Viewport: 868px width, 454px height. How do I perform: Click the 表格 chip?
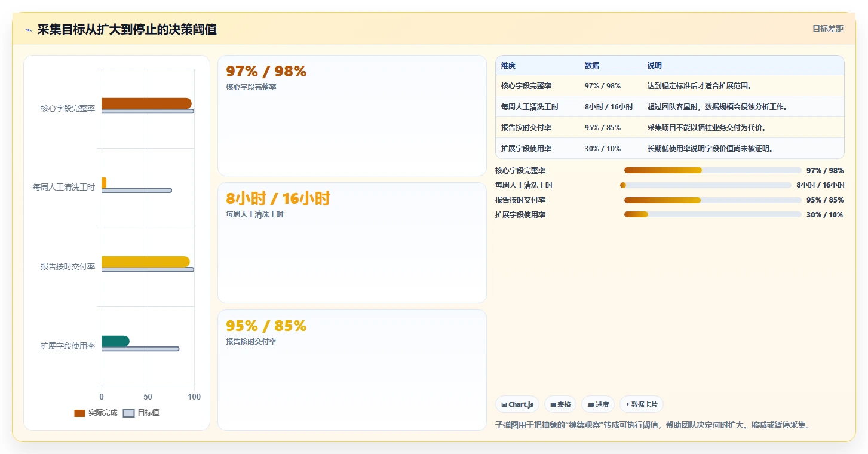pos(560,404)
